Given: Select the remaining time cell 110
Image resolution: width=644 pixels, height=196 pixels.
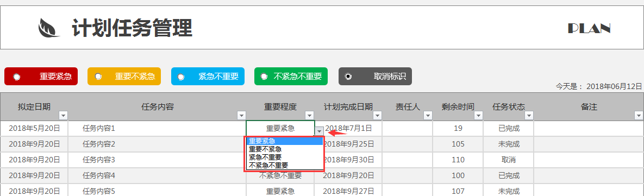Looking at the screenshot, I should (458, 160).
